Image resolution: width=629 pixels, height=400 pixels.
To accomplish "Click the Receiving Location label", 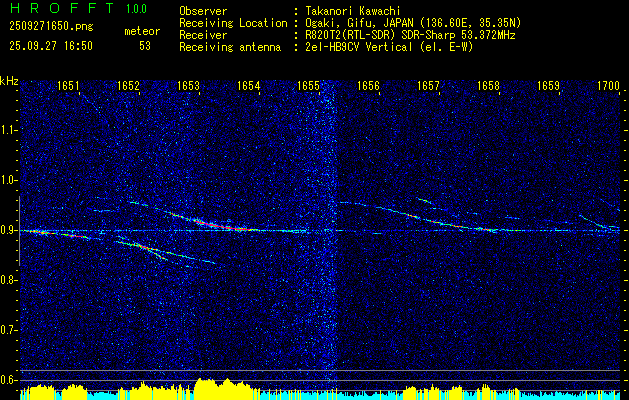I will pyautogui.click(x=233, y=23).
